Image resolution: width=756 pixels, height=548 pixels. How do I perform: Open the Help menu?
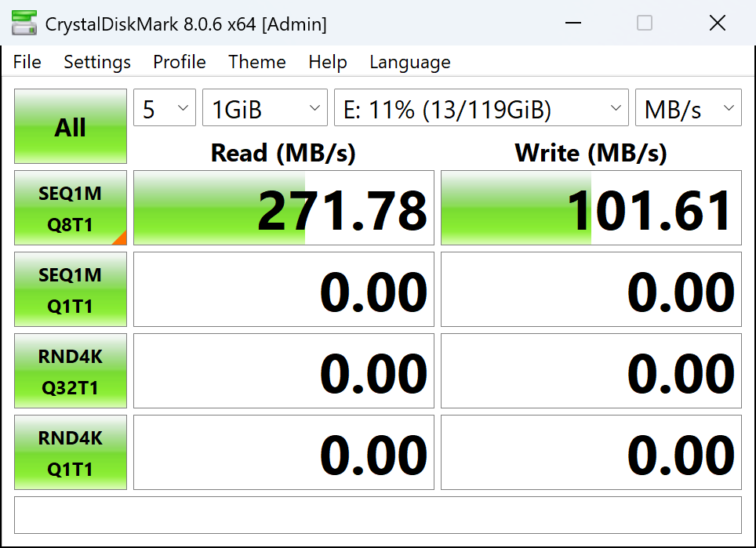tap(328, 62)
